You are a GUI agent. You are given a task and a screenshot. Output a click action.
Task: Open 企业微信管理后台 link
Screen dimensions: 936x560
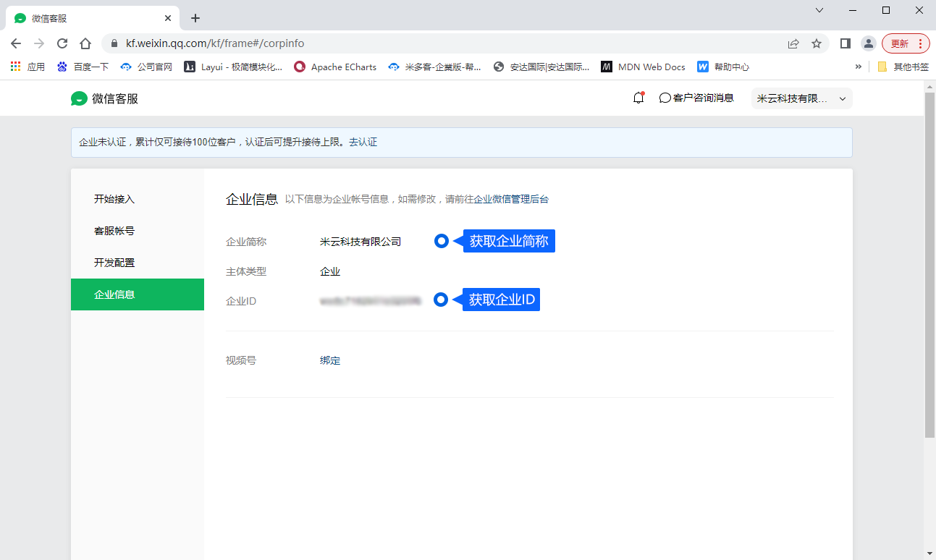pos(511,200)
